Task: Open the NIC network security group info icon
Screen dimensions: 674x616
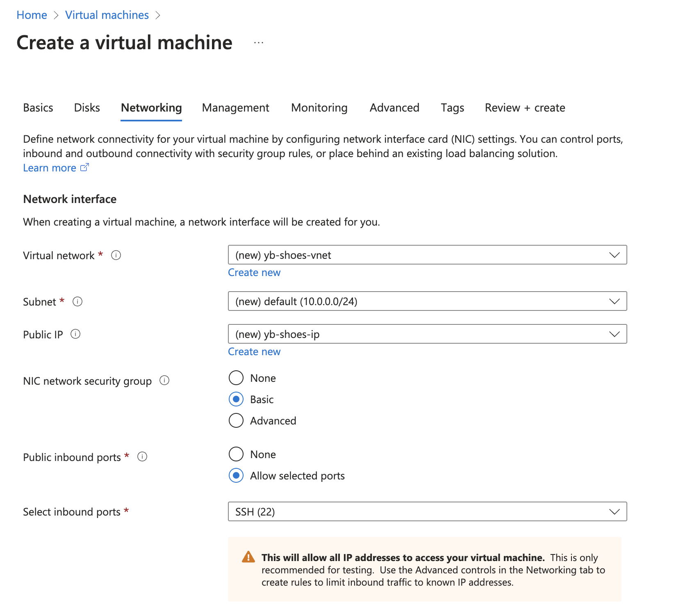Action: pos(164,381)
